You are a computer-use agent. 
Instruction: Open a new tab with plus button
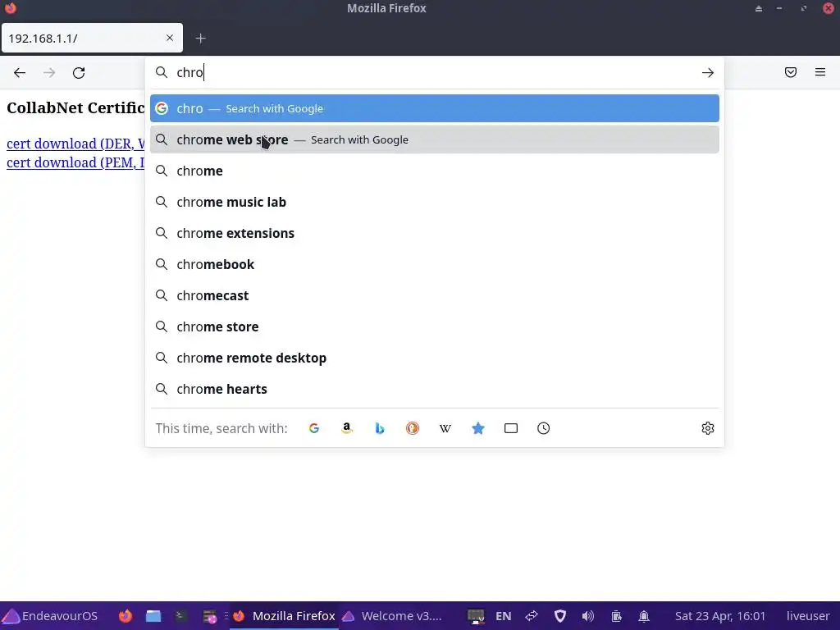pos(200,39)
